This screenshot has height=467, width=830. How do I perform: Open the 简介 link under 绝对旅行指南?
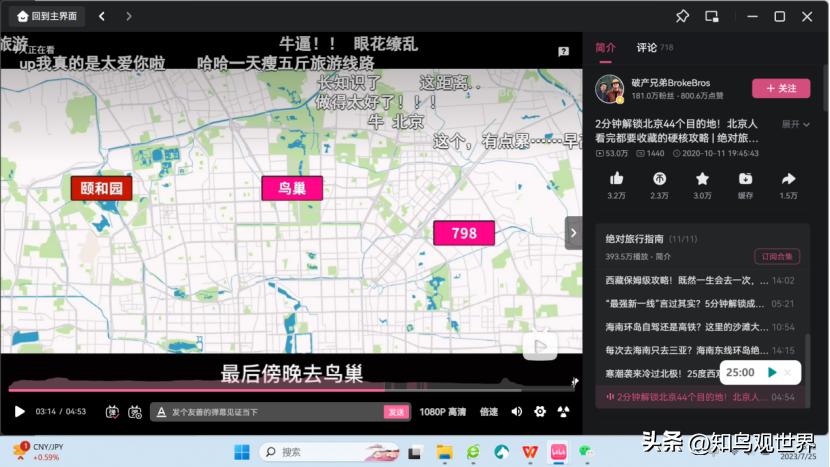click(663, 257)
